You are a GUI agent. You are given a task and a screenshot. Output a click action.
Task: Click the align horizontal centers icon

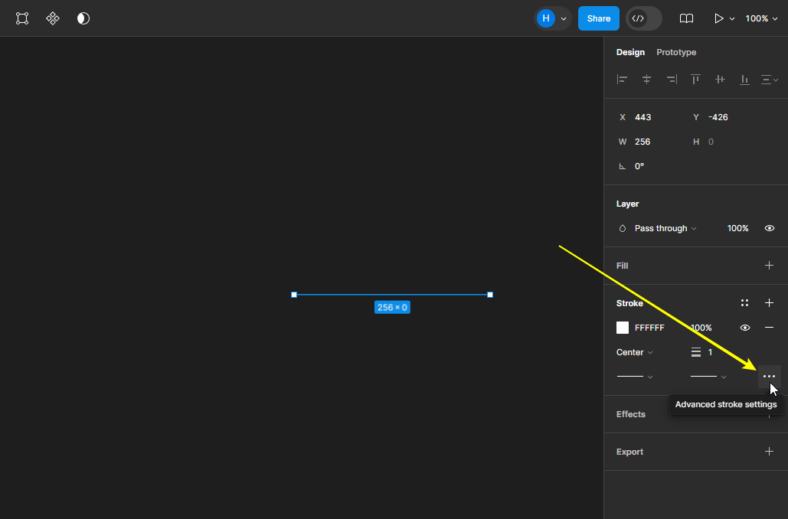tap(647, 79)
